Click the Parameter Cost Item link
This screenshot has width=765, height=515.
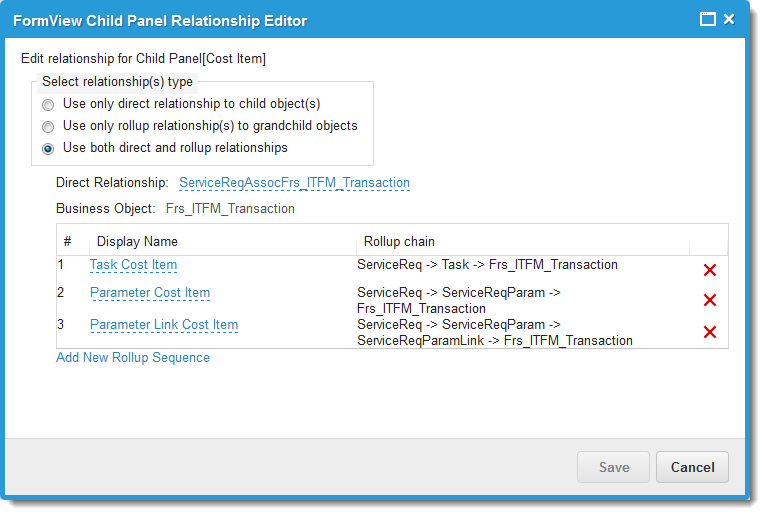click(150, 293)
